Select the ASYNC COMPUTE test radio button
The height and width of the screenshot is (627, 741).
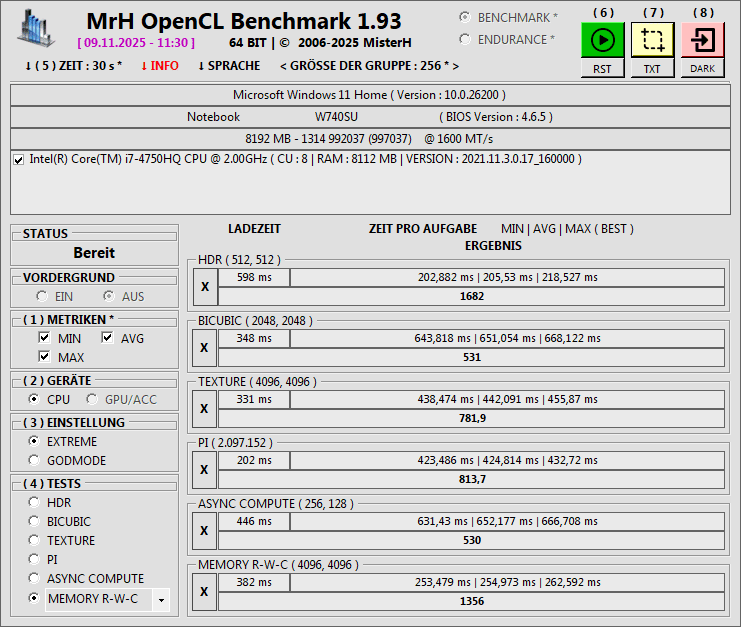point(34,578)
